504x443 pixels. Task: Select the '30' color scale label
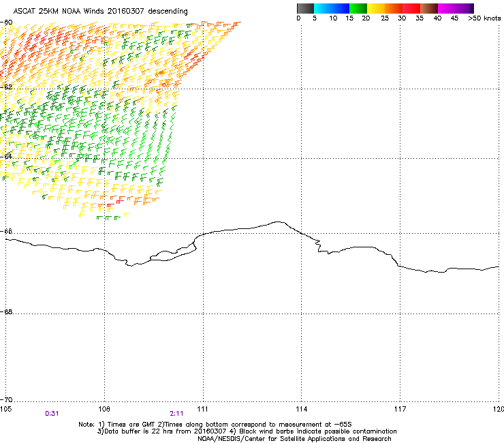[x=402, y=18]
